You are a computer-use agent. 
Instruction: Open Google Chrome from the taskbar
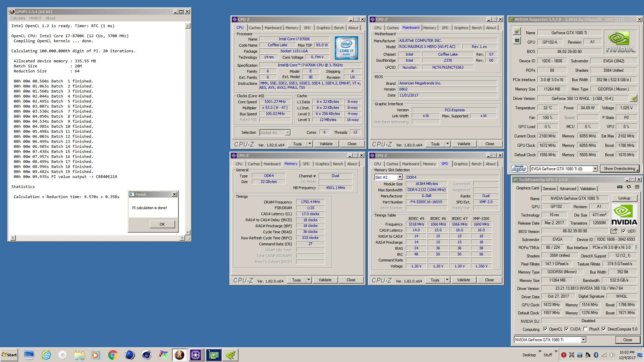[113, 355]
